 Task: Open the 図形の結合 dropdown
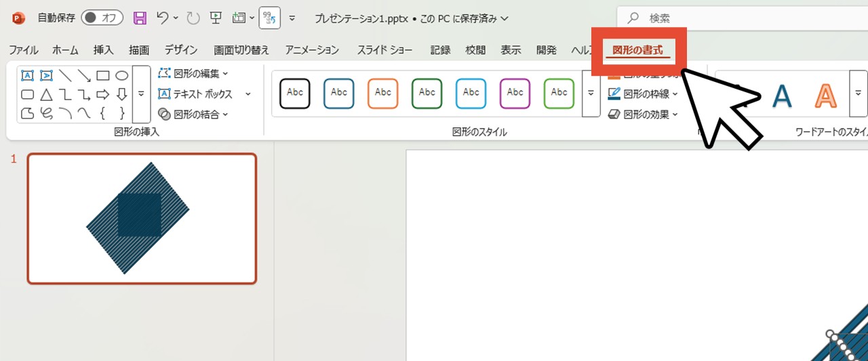193,114
